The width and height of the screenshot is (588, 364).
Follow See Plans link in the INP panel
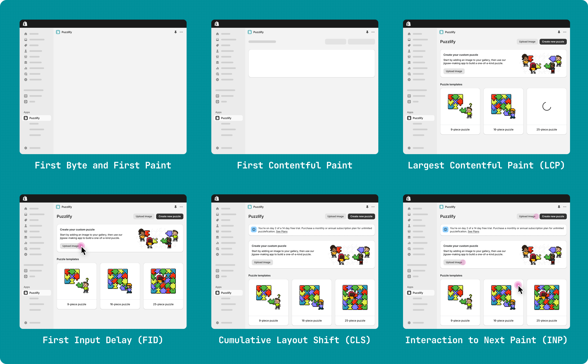[473, 232]
